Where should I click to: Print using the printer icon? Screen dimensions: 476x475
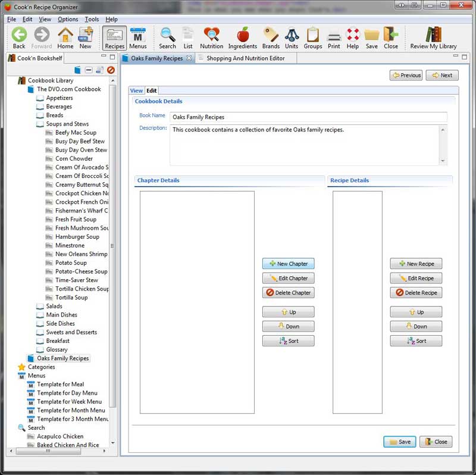tap(334, 38)
